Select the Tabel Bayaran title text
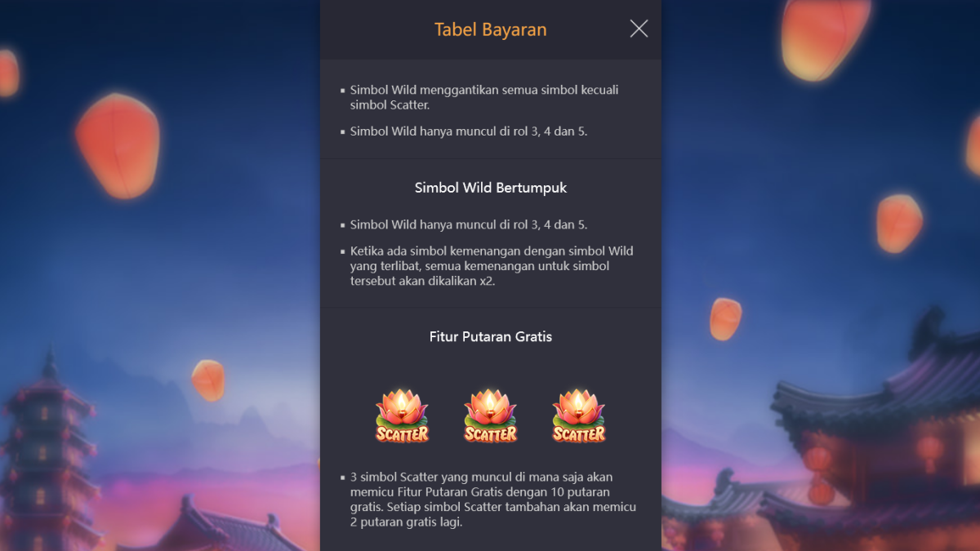The width and height of the screenshot is (980, 551). pos(490,30)
